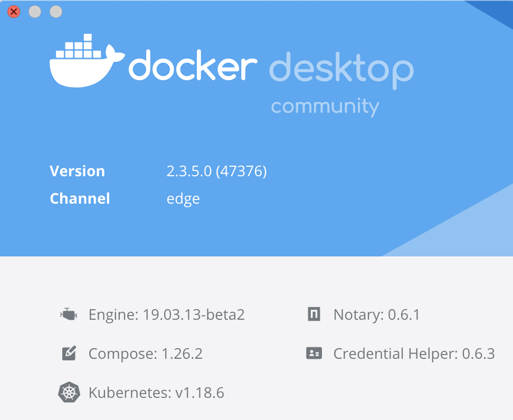The image size is (513, 420).
Task: Close the About Docker Desktop window
Action: (14, 12)
